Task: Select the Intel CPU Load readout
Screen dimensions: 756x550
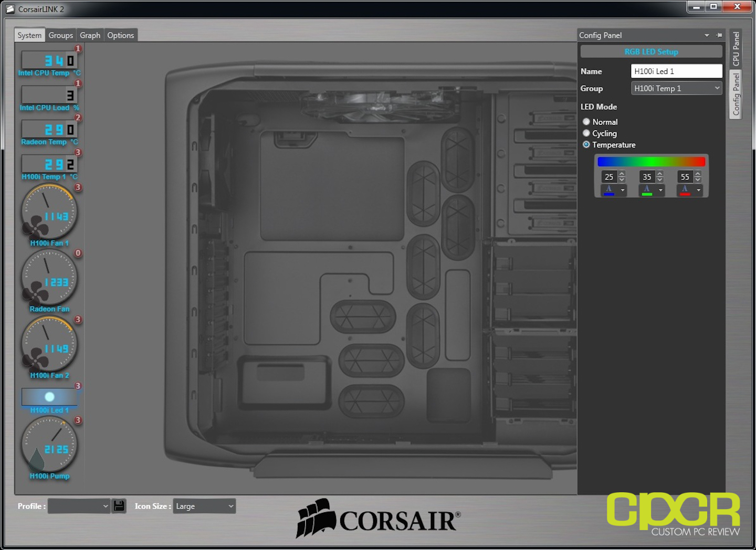Action: click(49, 95)
